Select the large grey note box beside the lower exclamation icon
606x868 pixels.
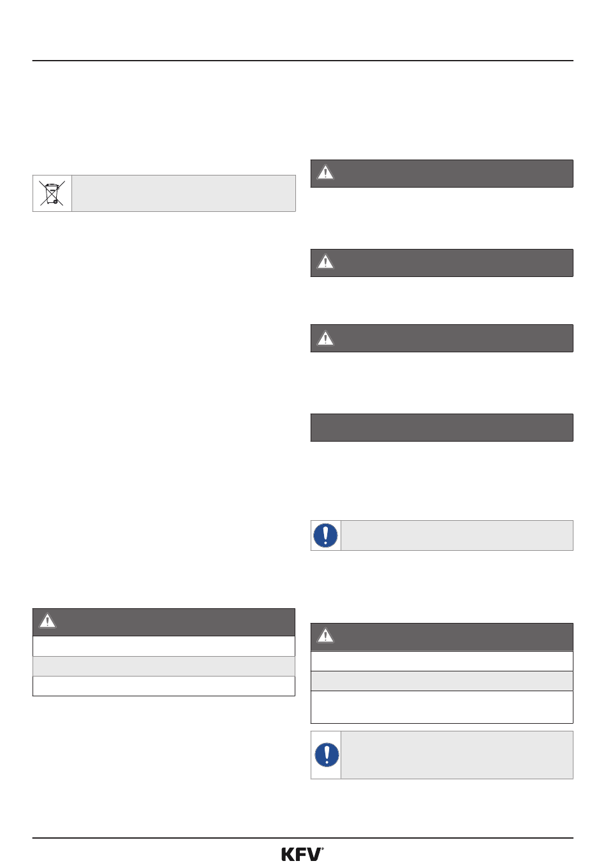(x=457, y=755)
